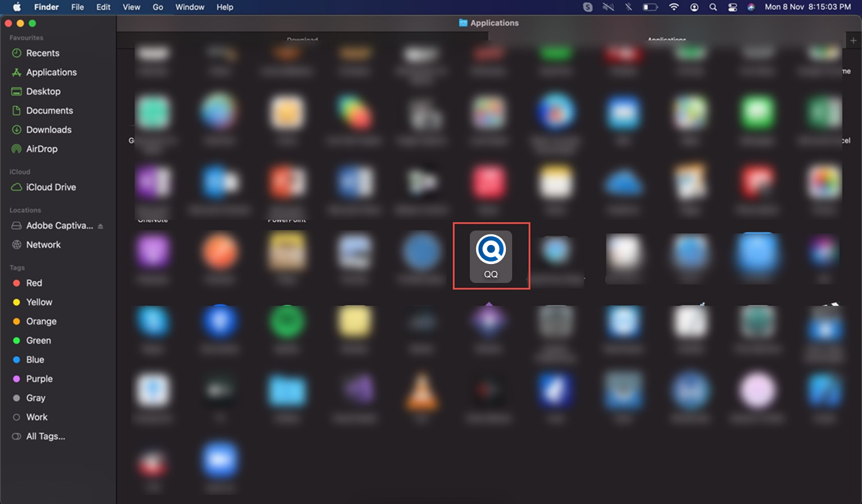Click the Bluetooth off status icon

pos(628,7)
